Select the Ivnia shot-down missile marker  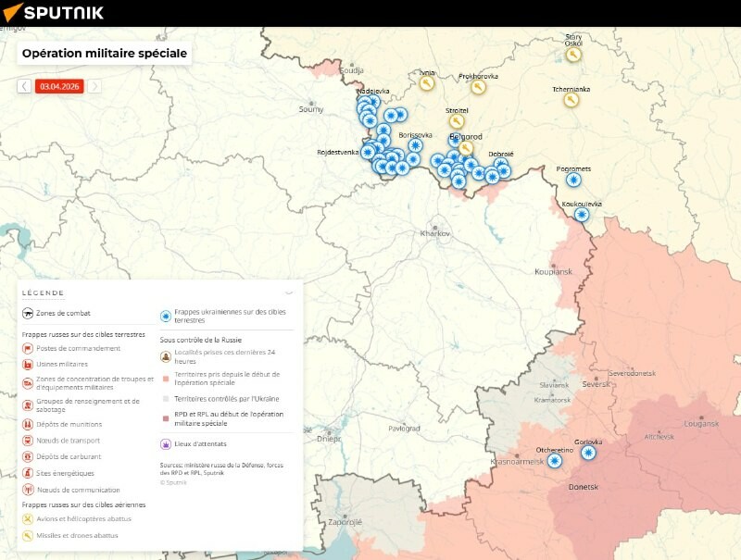pyautogui.click(x=427, y=83)
